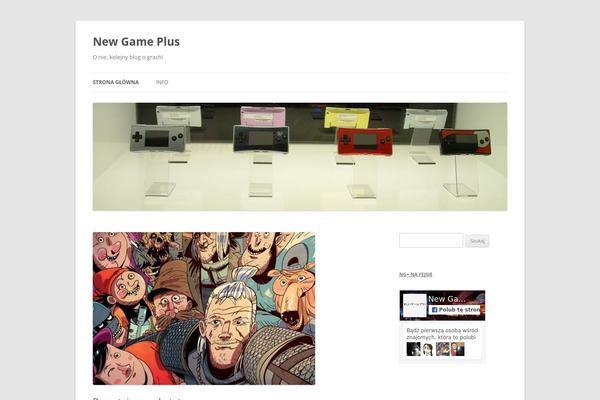The image size is (600, 400).
Task: Open the Game Boy Micro header banner
Action: 300,157
